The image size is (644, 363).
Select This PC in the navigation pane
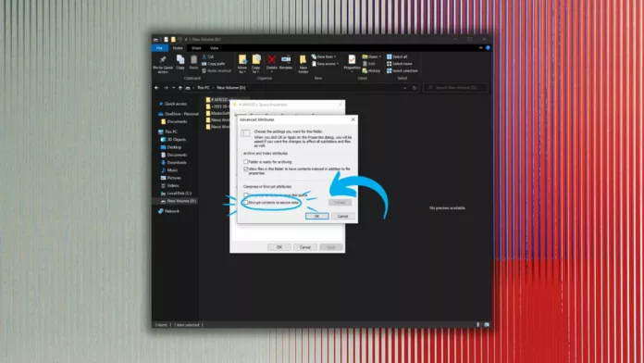point(168,132)
